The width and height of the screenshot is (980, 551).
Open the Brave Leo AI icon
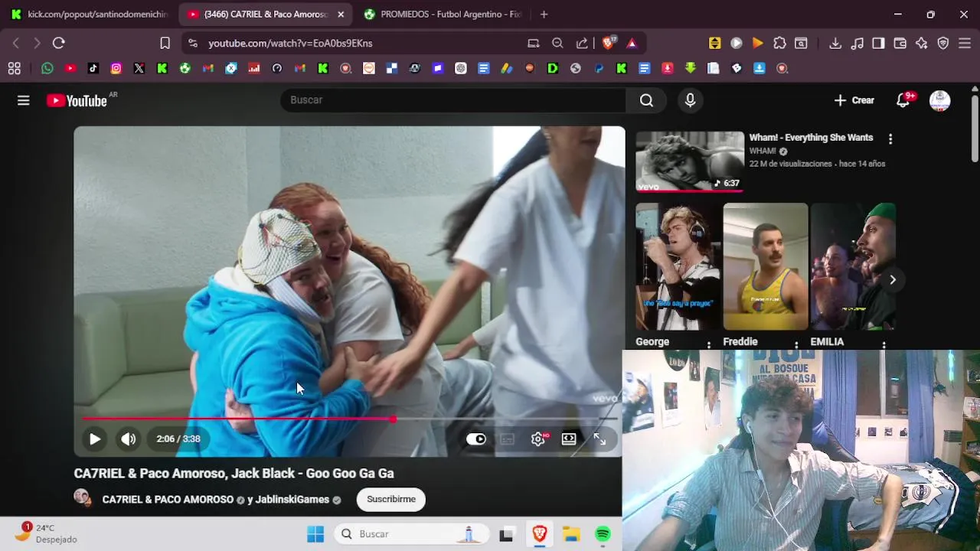click(921, 43)
